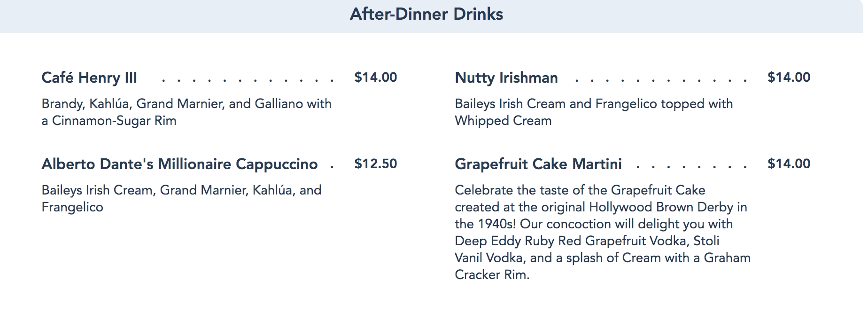Click the standalone 'Frangelico' last description line
The height and width of the screenshot is (327, 868).
click(x=72, y=207)
